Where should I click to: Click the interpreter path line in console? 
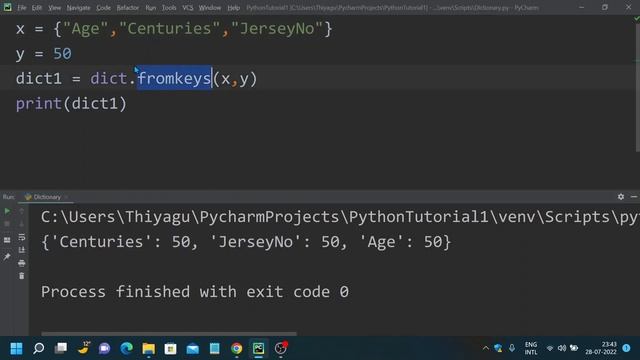tap(340, 217)
